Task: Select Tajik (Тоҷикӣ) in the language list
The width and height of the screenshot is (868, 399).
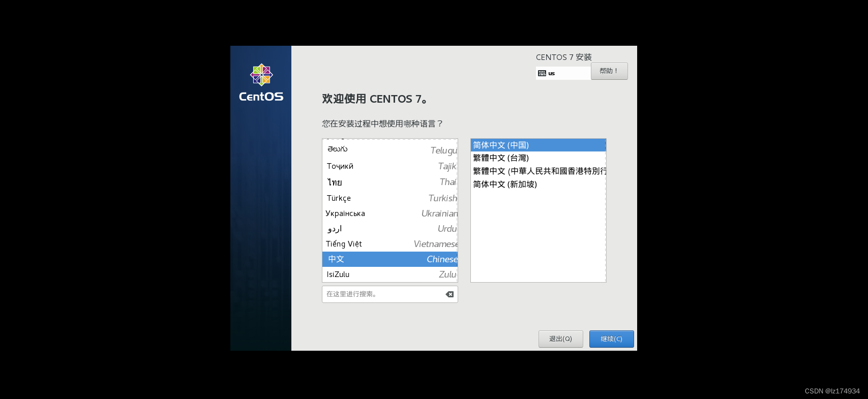Action: [x=390, y=166]
